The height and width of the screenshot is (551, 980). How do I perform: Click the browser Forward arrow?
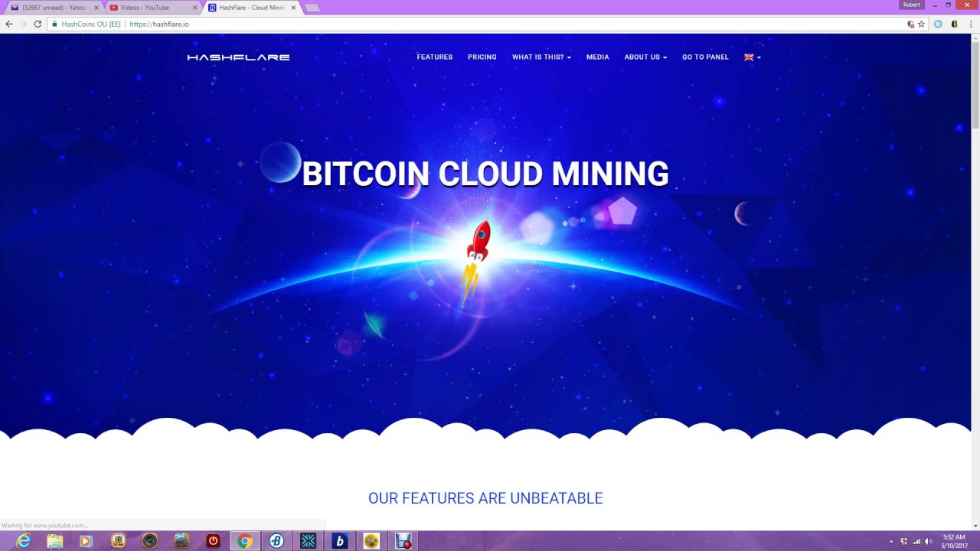(x=23, y=24)
